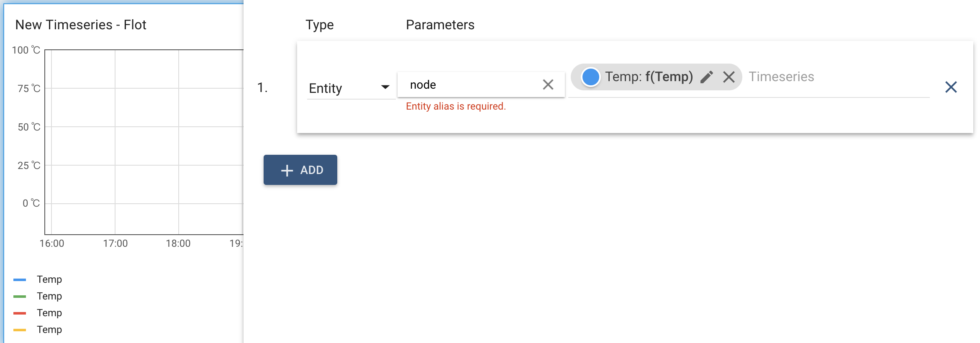
Task: Remove the Temp: f(Temp) data key chip
Action: [729, 77]
